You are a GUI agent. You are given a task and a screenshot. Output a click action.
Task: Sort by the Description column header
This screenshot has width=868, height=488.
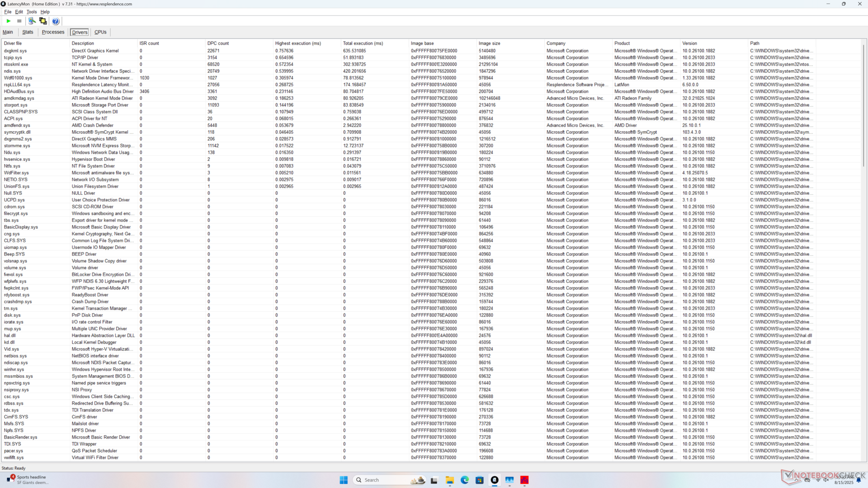(104, 43)
